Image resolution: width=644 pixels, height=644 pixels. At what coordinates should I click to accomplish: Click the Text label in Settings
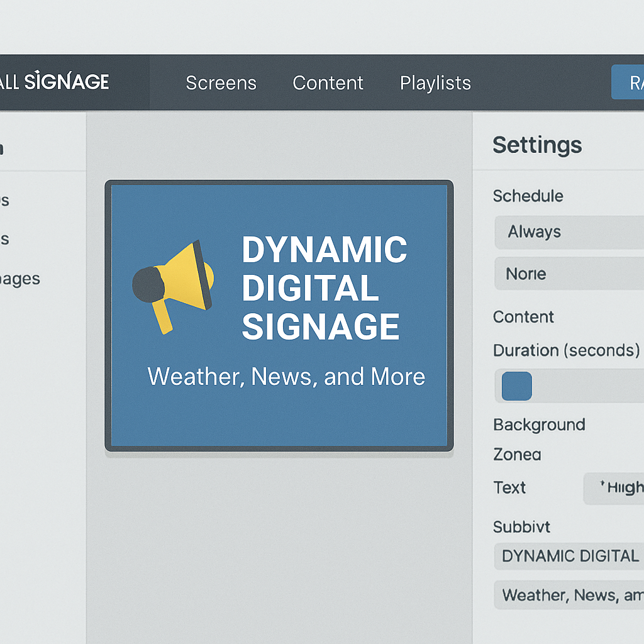point(509,488)
